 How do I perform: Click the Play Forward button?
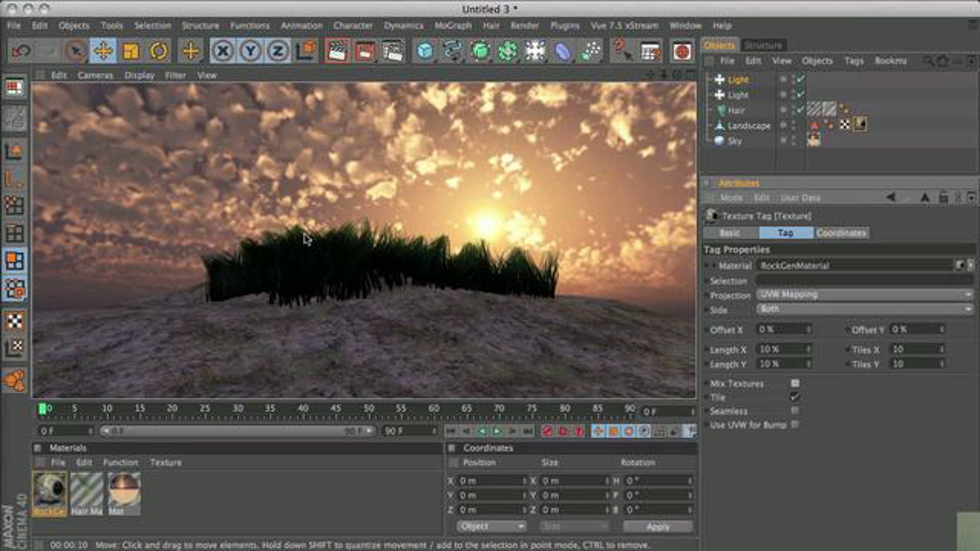pos(497,431)
